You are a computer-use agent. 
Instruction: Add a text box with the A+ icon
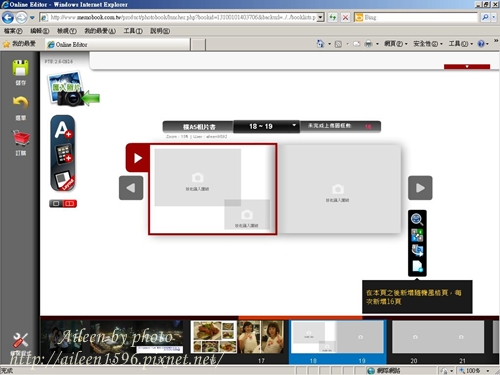click(63, 130)
